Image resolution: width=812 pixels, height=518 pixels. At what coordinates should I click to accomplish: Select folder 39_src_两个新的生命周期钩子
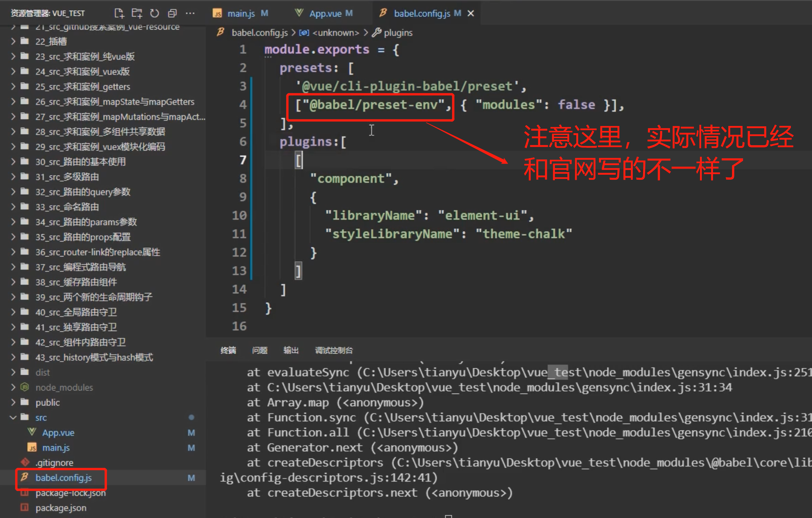[x=94, y=297]
